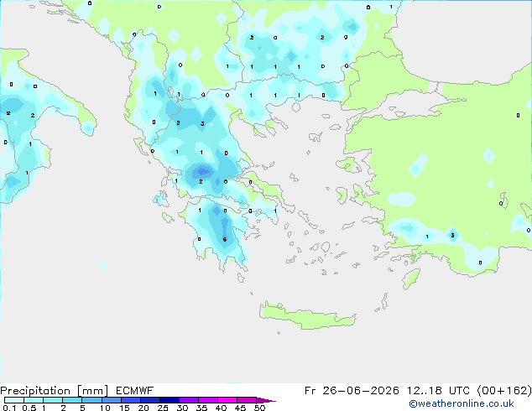Click the '3' value over southwestern Turkey
The height and width of the screenshot is (411, 532).
452,236
